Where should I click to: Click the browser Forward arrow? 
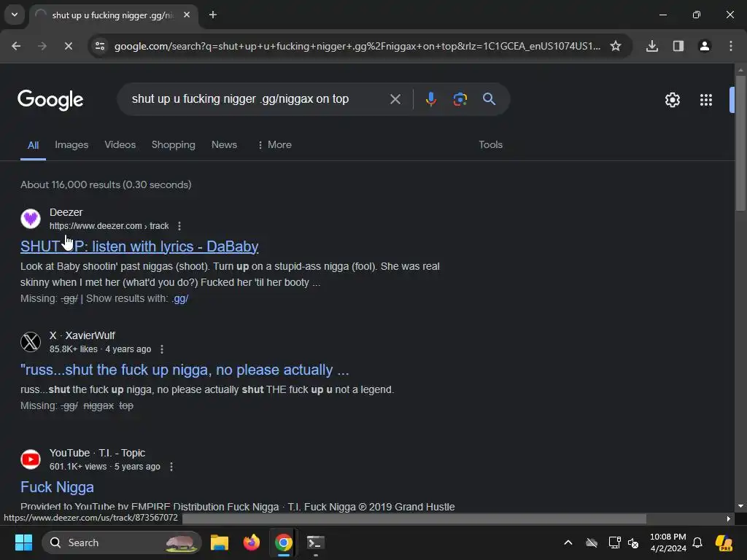[x=42, y=46]
